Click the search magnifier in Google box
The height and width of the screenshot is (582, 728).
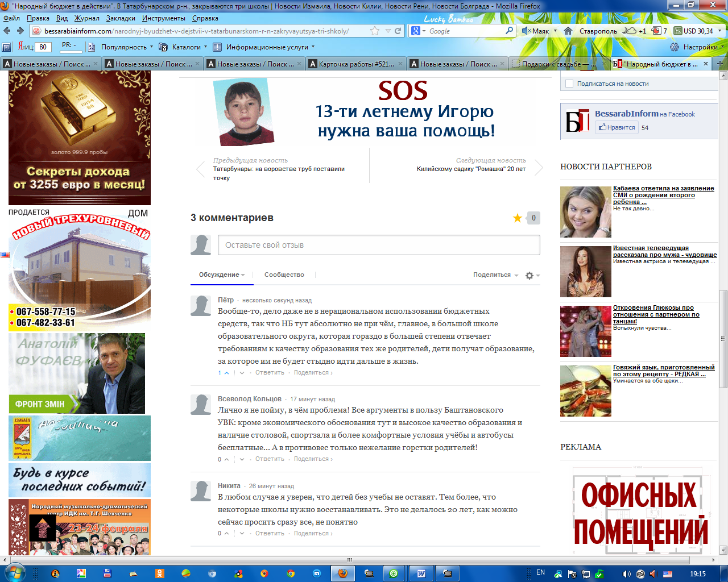509,31
